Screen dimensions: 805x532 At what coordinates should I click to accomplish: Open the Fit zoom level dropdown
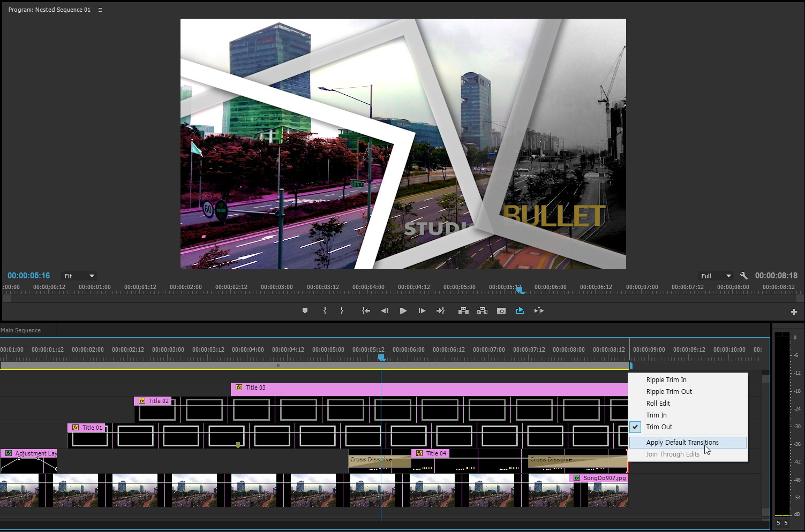[x=79, y=276]
